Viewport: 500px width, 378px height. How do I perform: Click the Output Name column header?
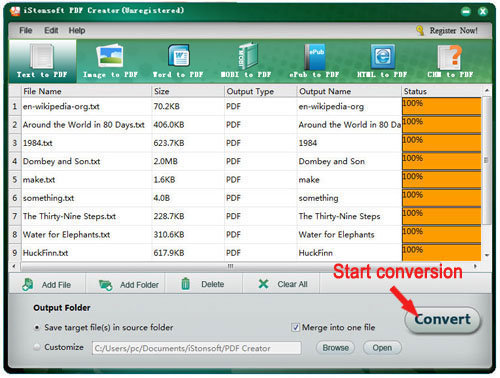[x=349, y=91]
